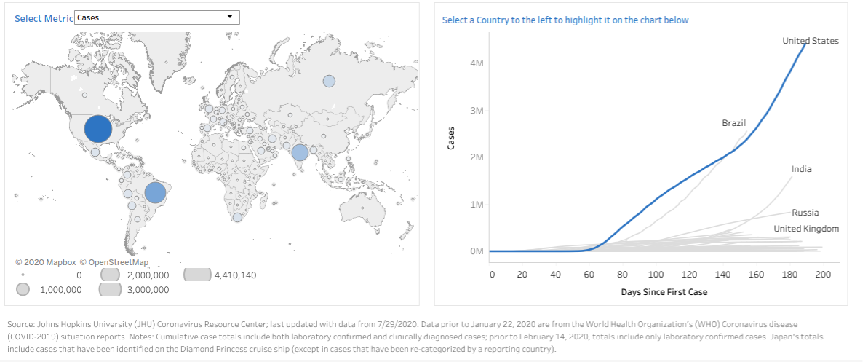The image size is (868, 362).
Task: Click the India line label
Action: coord(802,168)
